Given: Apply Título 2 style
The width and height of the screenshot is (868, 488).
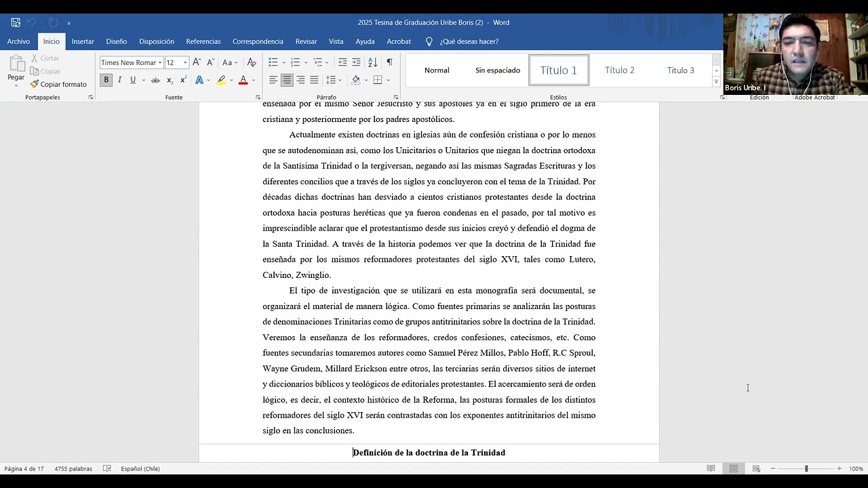Looking at the screenshot, I should tap(620, 70).
